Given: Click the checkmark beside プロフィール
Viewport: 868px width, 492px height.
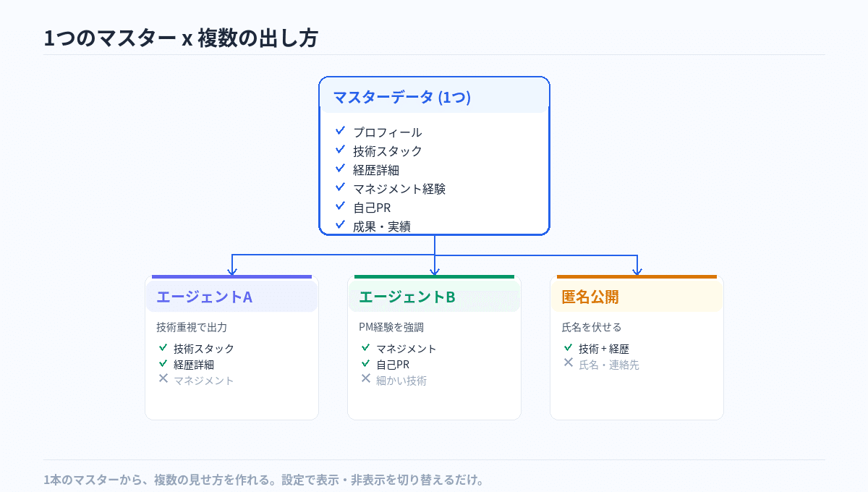Looking at the screenshot, I should 340,131.
